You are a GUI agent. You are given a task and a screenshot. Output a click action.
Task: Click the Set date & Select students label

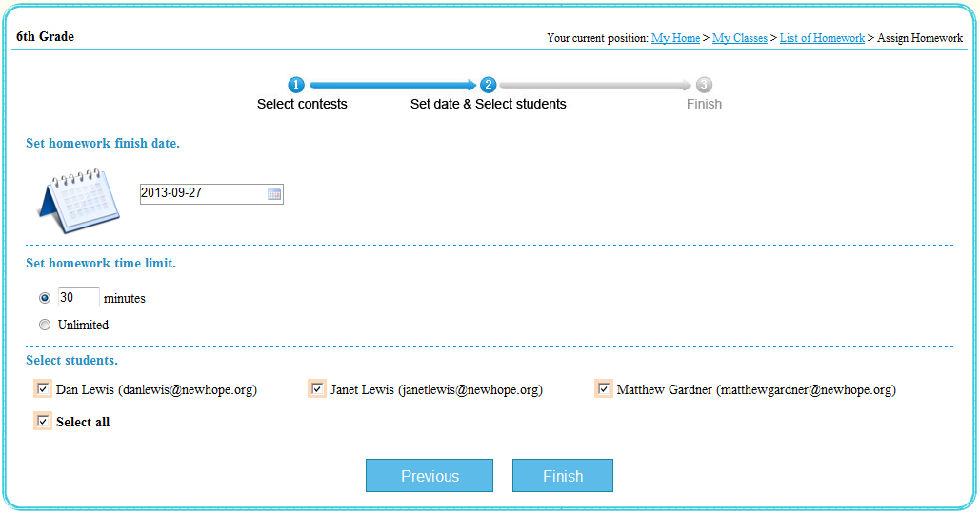click(488, 104)
